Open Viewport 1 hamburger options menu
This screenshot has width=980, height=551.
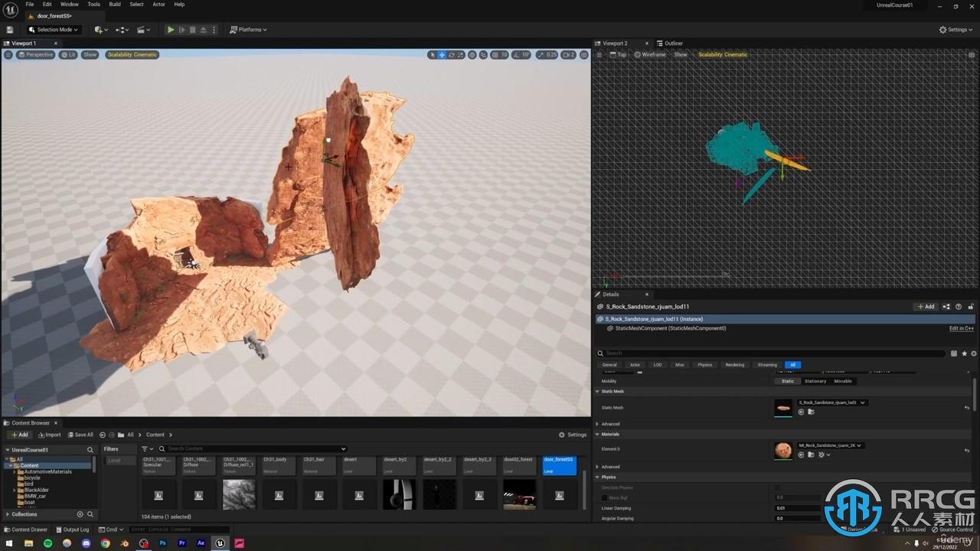[8, 54]
